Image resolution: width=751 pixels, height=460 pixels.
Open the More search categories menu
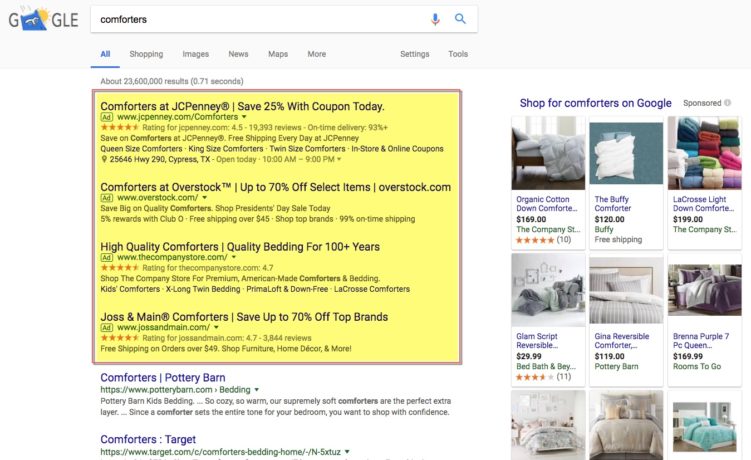click(x=317, y=54)
